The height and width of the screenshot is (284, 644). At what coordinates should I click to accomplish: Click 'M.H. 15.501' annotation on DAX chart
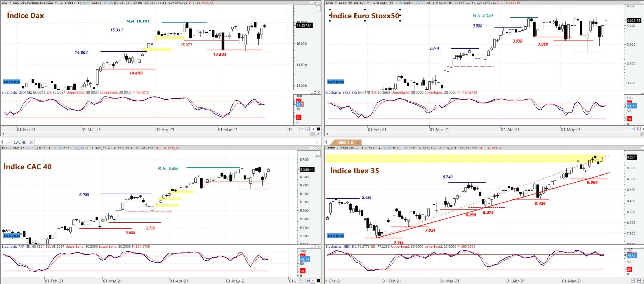tap(138, 22)
